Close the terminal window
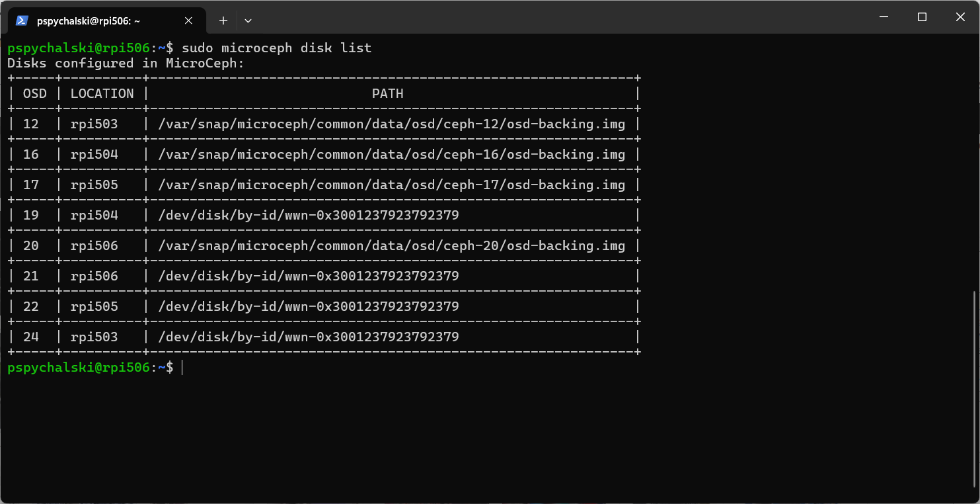 click(x=960, y=17)
